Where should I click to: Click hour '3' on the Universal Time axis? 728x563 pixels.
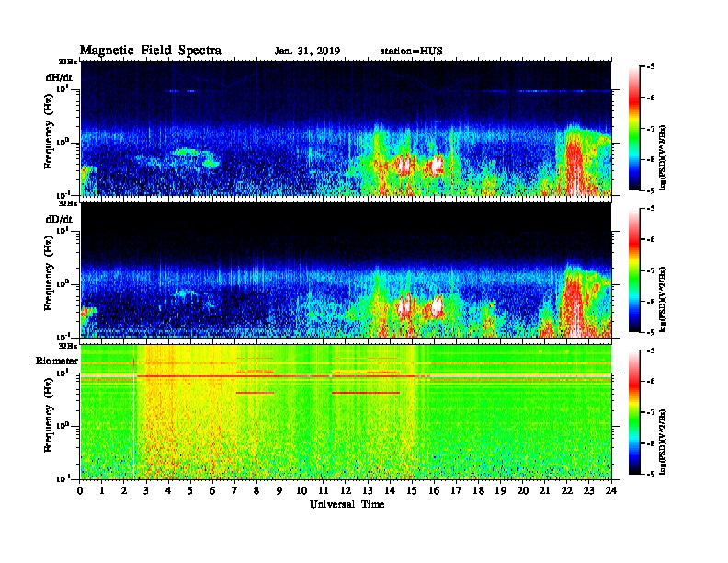tap(146, 490)
